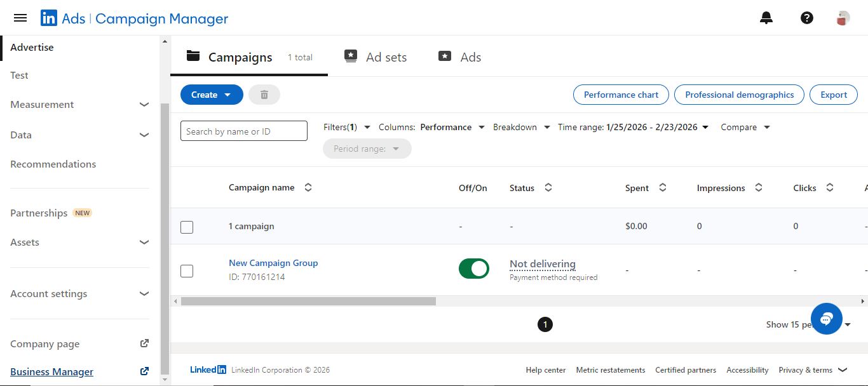Open the New Campaign Group link
The width and height of the screenshot is (868, 386).
tap(273, 263)
